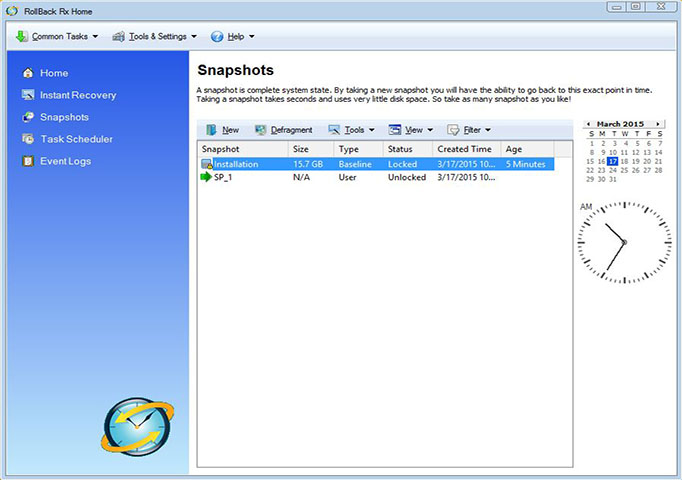The height and width of the screenshot is (480, 682).
Task: Expand the Tools & Settings dropdown arrow
Action: [194, 37]
